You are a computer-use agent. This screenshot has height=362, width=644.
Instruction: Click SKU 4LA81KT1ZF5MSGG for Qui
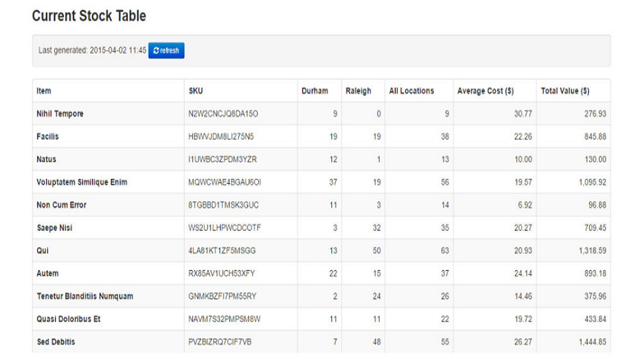[222, 251]
